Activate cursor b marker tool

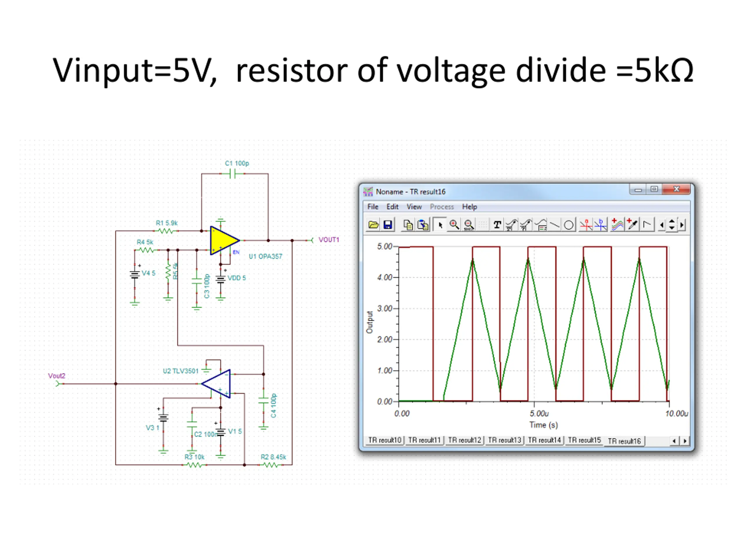pyautogui.click(x=601, y=225)
